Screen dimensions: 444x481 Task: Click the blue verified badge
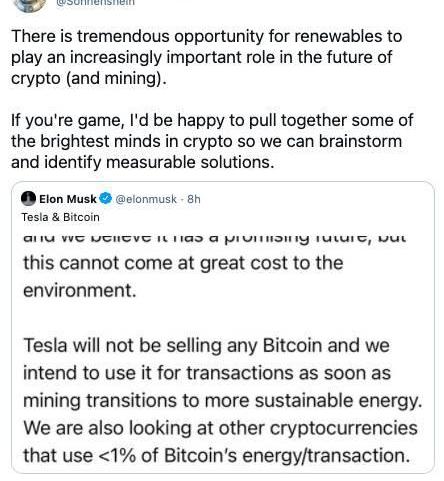[106, 199]
